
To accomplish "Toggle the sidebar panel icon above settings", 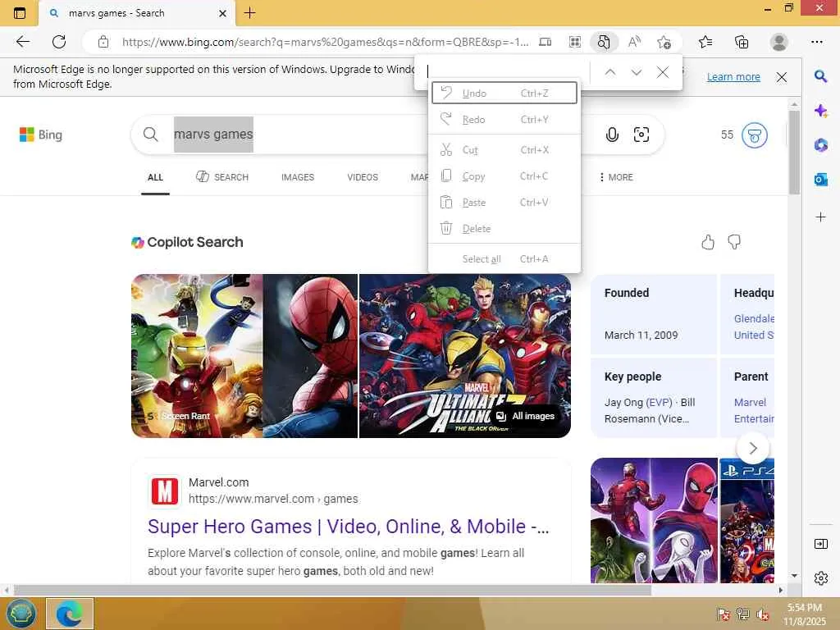I will coord(820,545).
